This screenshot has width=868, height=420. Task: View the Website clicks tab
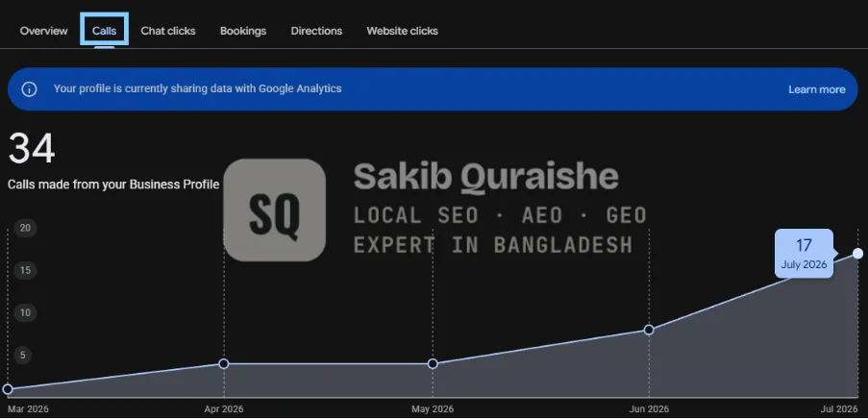[402, 31]
